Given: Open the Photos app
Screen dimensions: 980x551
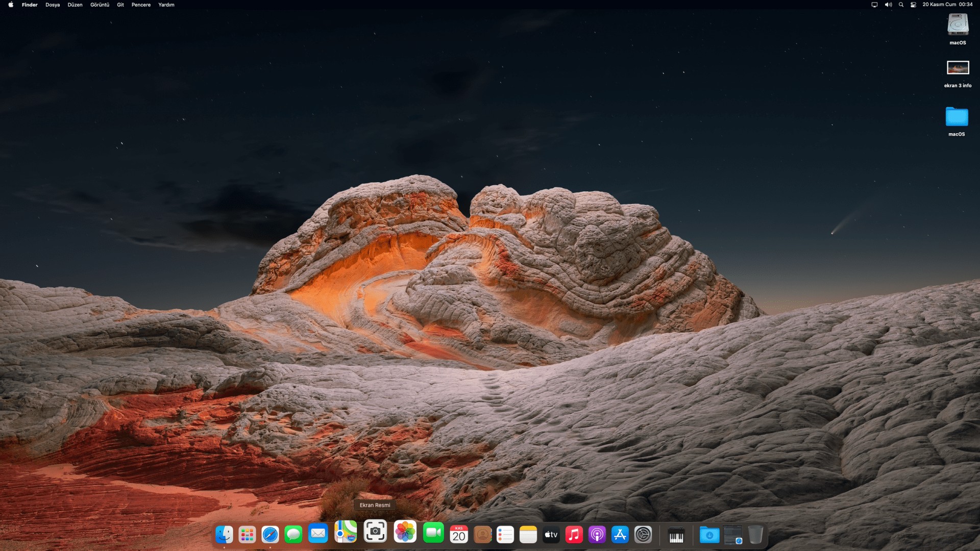Looking at the screenshot, I should [404, 535].
